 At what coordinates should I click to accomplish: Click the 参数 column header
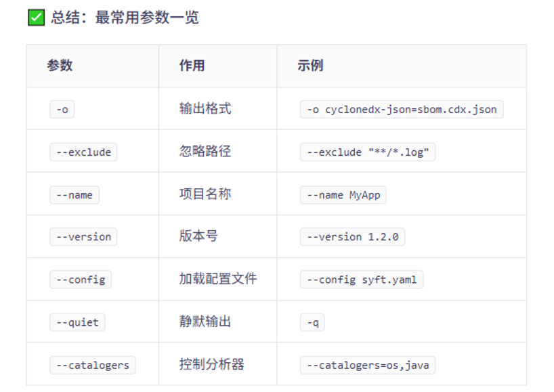[60, 66]
